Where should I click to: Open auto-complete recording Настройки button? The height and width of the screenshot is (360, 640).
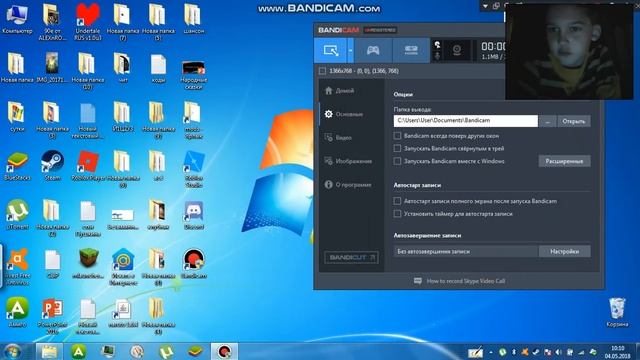[x=564, y=251]
